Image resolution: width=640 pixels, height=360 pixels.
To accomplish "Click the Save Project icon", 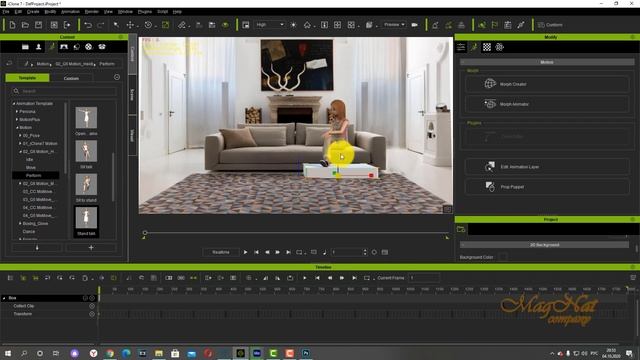I will pyautogui.click(x=38, y=25).
